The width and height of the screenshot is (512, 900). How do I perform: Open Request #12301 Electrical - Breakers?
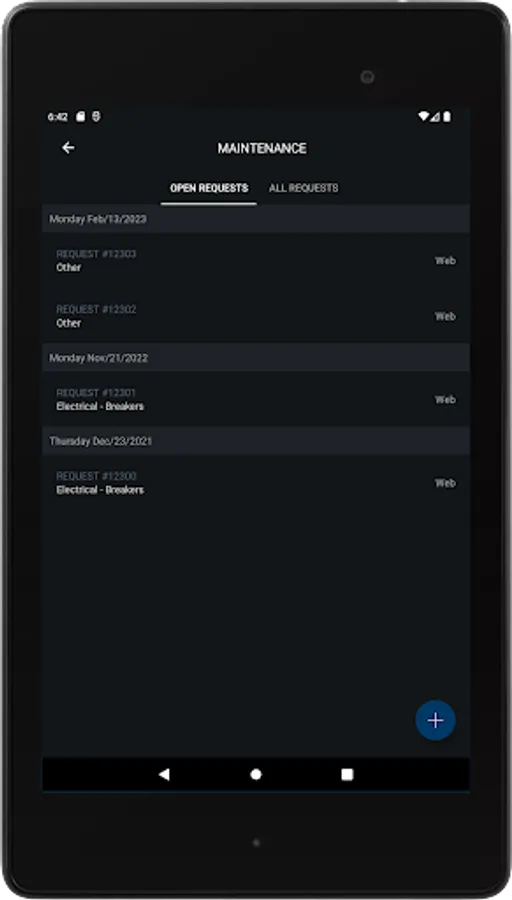[256, 399]
